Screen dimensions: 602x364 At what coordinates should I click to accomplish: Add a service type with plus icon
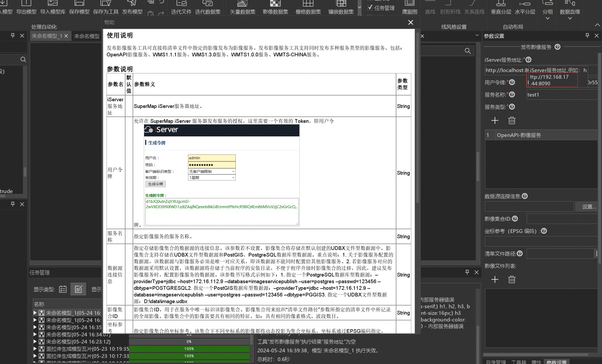pyautogui.click(x=495, y=120)
